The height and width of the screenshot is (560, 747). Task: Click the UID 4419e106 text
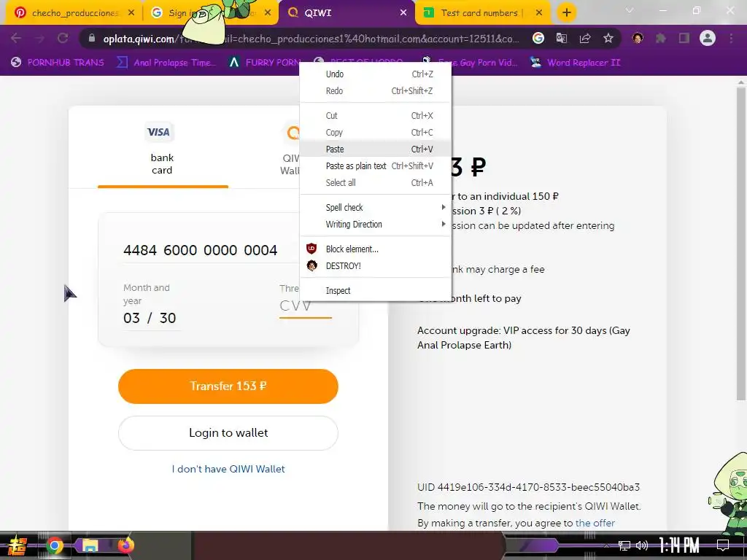coord(528,487)
